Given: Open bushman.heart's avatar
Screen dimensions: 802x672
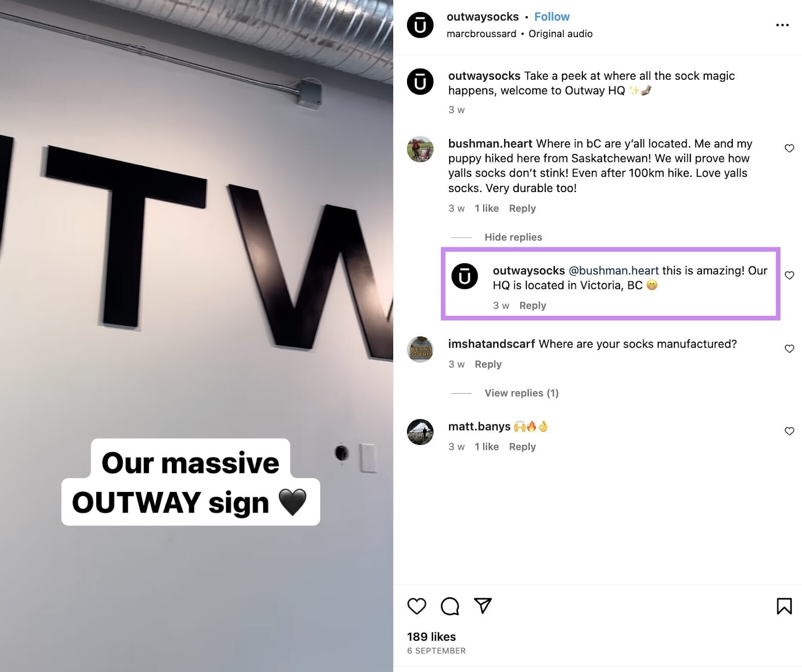Looking at the screenshot, I should point(420,149).
